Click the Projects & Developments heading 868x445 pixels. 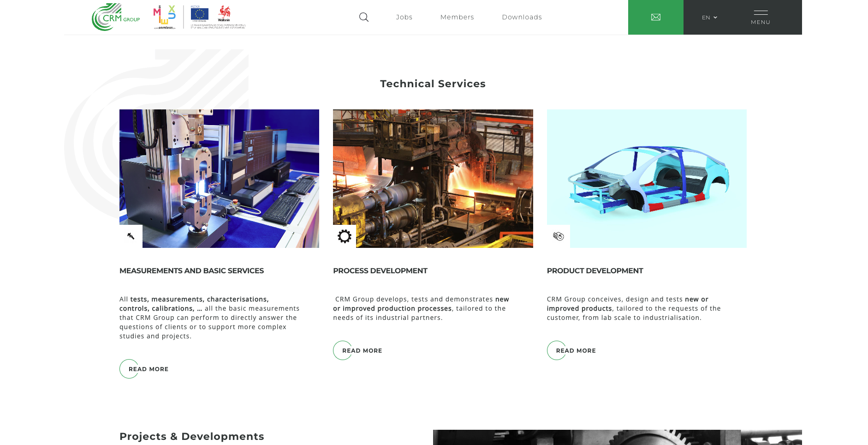click(x=191, y=436)
